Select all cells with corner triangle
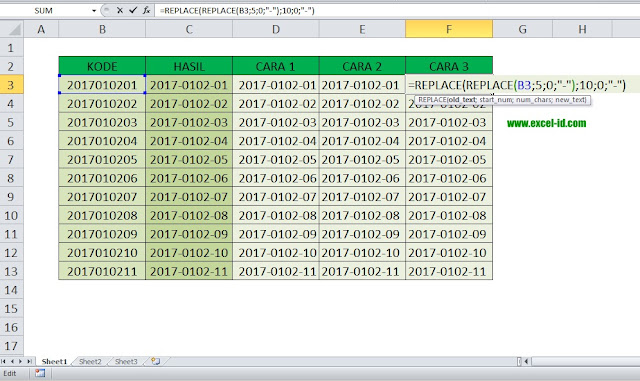 coord(12,29)
